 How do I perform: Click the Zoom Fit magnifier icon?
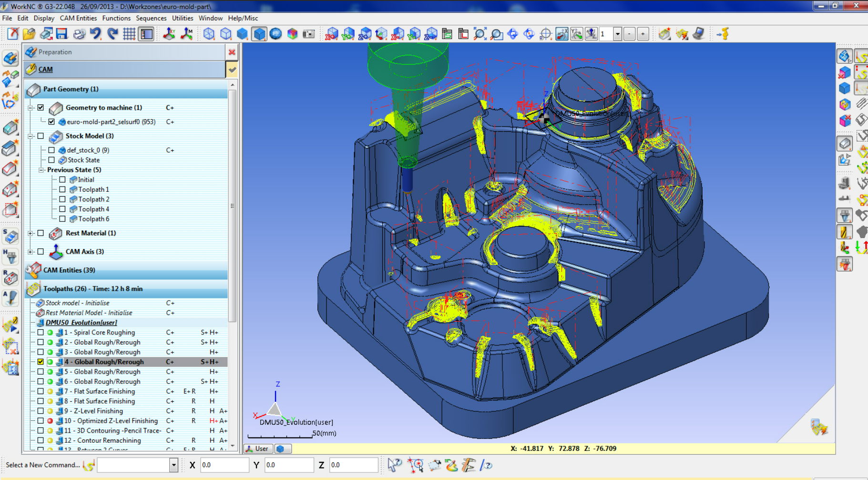(x=480, y=34)
